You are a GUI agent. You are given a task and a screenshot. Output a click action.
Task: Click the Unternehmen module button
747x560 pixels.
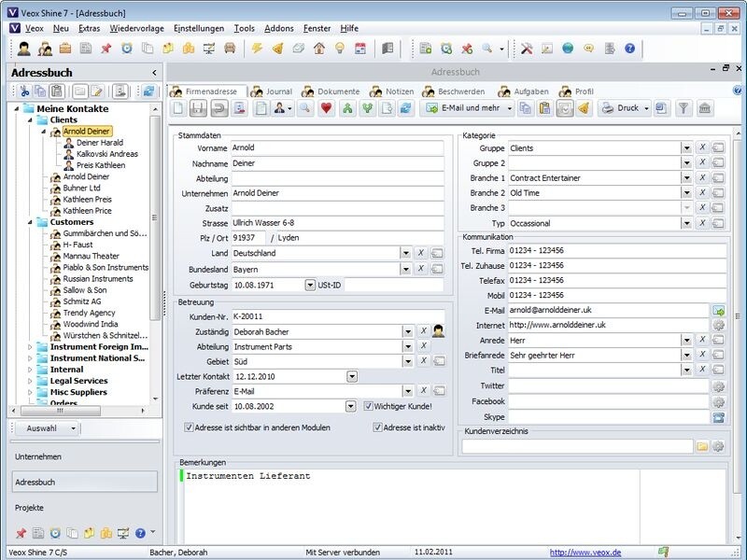pyautogui.click(x=37, y=456)
